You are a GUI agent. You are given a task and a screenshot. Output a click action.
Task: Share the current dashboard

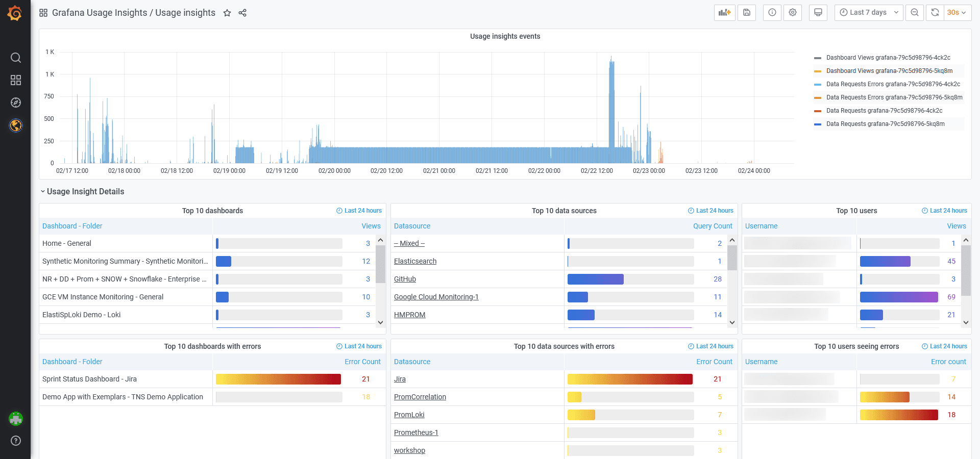click(242, 13)
